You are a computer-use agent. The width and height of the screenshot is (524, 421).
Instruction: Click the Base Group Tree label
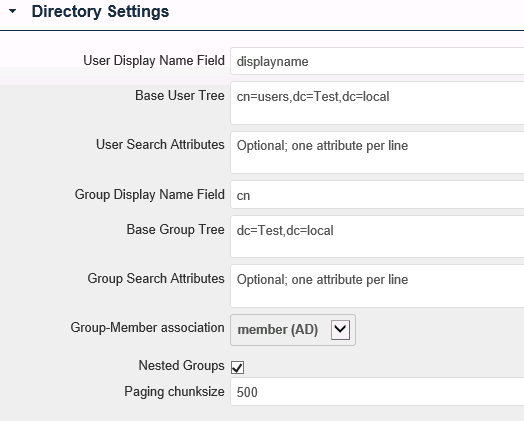[x=175, y=230]
